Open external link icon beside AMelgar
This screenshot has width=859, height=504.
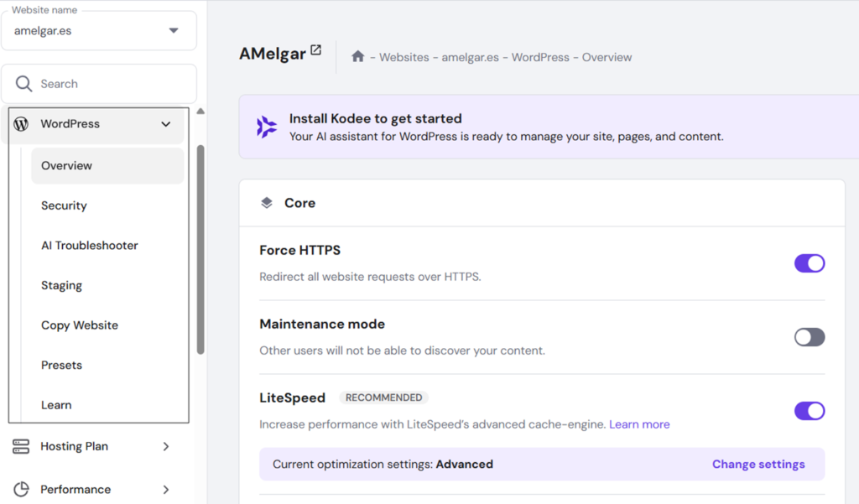point(315,50)
